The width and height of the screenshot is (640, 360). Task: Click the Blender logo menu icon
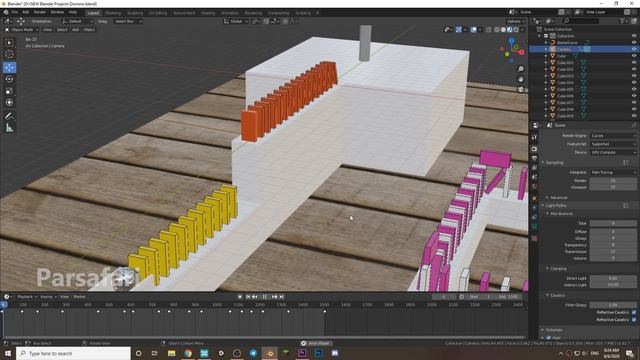(6, 12)
